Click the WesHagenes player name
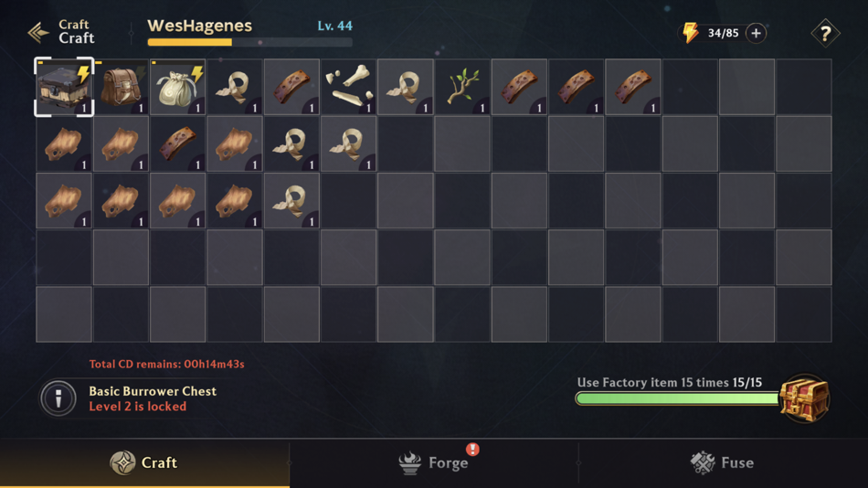 [199, 26]
